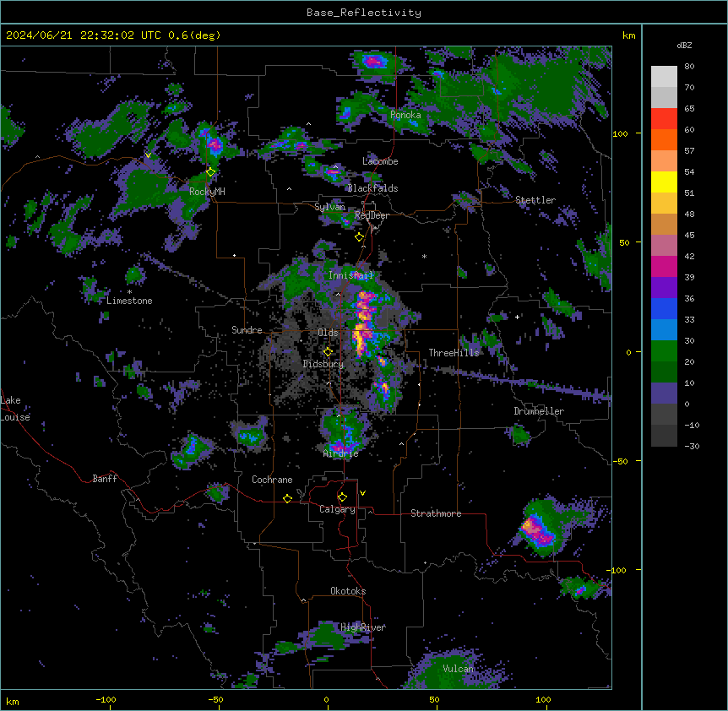The width and height of the screenshot is (728, 711).
Task: Click the dBZ legend heading
Action: tap(684, 45)
